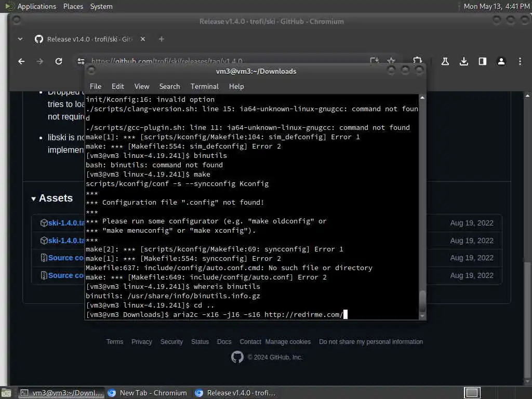Click browser page scrollbar down arrow
The height and width of the screenshot is (399, 532).
[x=527, y=382]
